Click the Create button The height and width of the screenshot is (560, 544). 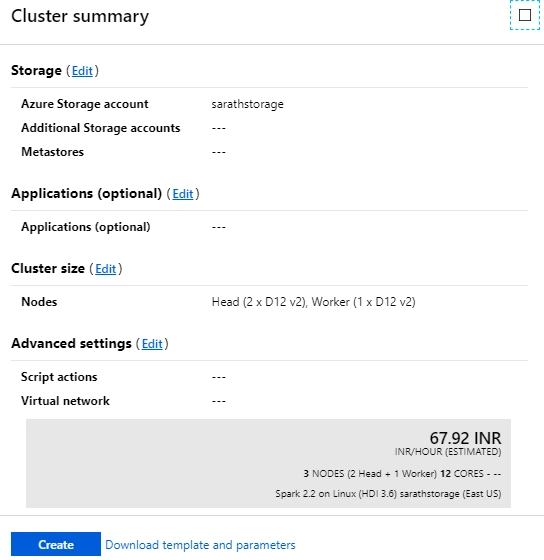pyautogui.click(x=56, y=544)
